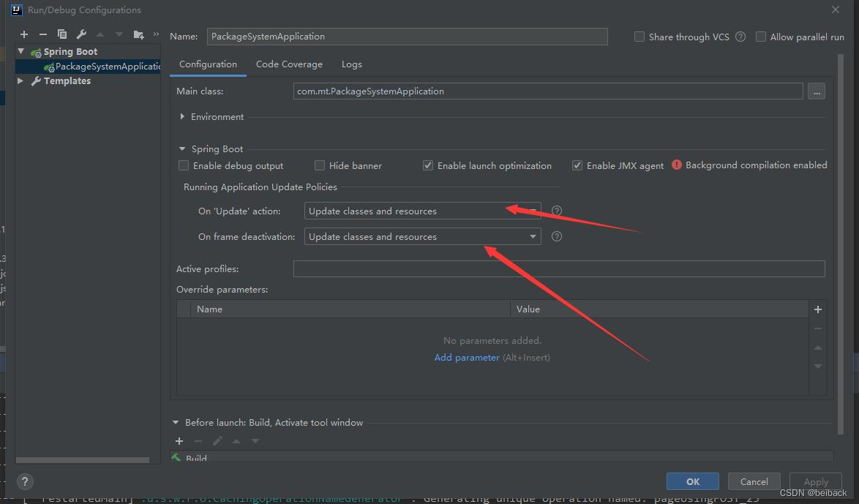Add new configuration with plus icon
This screenshot has width=859, height=504.
[x=24, y=34]
